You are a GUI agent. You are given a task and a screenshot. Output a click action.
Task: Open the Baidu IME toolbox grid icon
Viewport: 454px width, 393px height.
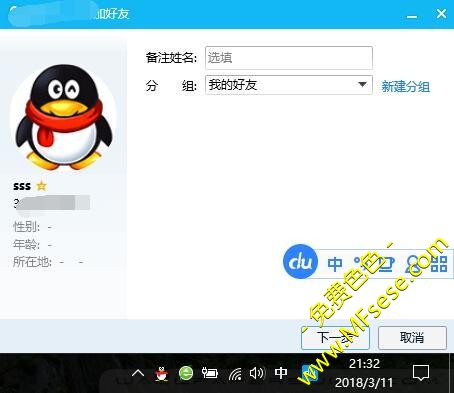point(439,264)
